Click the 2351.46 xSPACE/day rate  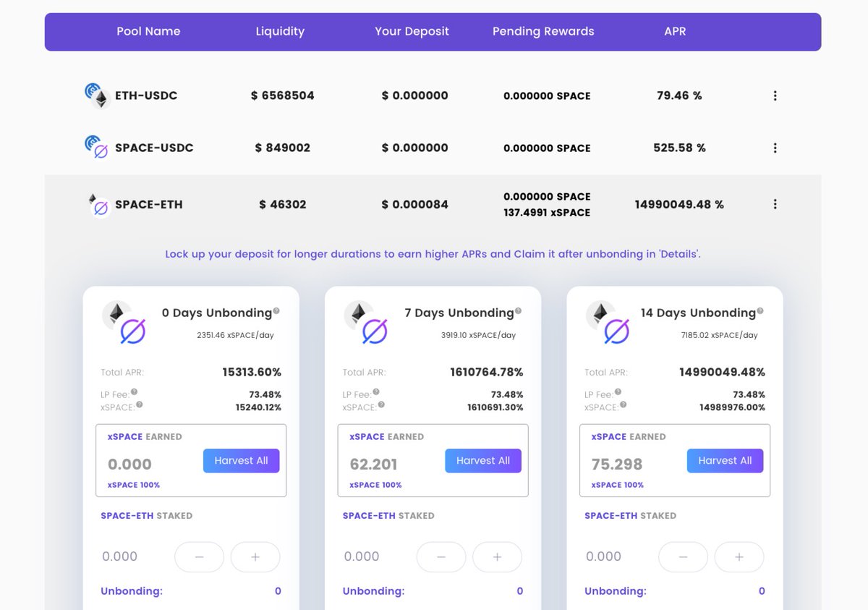[235, 336]
